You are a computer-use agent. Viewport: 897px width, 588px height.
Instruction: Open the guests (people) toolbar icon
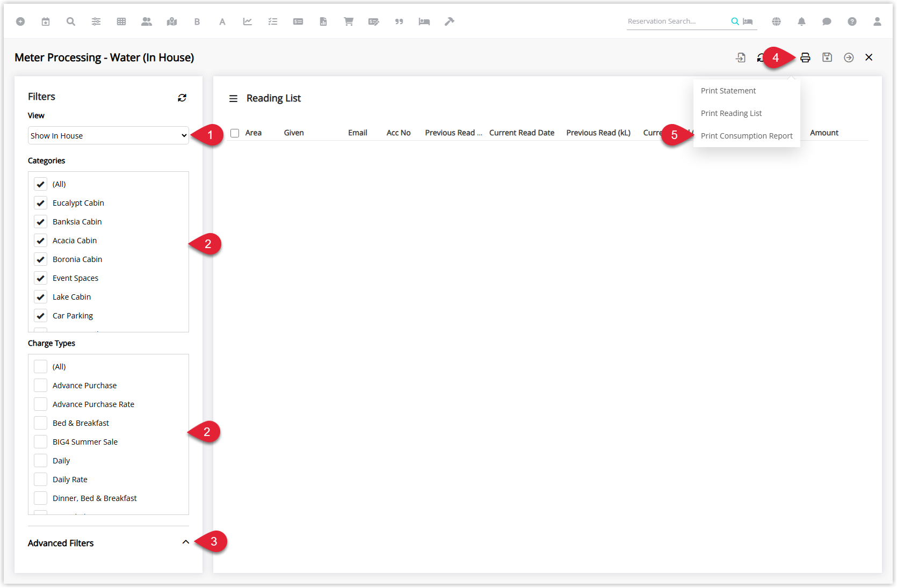[x=147, y=21]
